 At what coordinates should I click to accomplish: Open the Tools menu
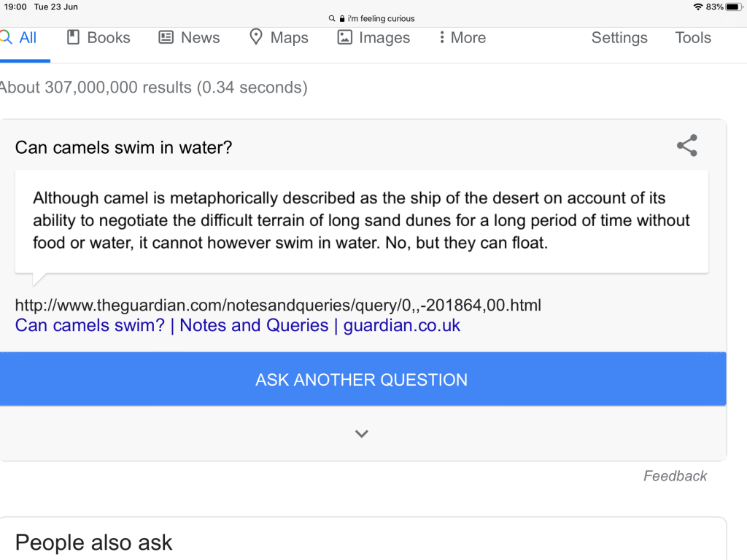click(x=693, y=37)
